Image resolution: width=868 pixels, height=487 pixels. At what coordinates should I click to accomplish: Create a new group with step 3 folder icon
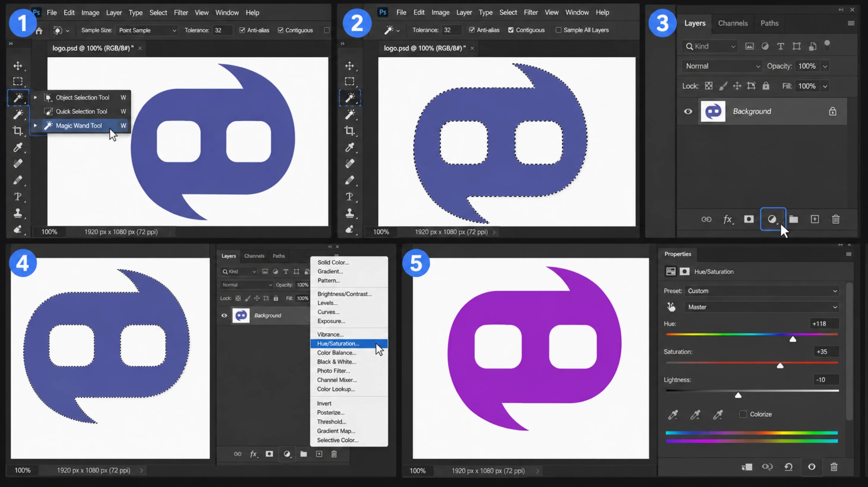pos(793,219)
